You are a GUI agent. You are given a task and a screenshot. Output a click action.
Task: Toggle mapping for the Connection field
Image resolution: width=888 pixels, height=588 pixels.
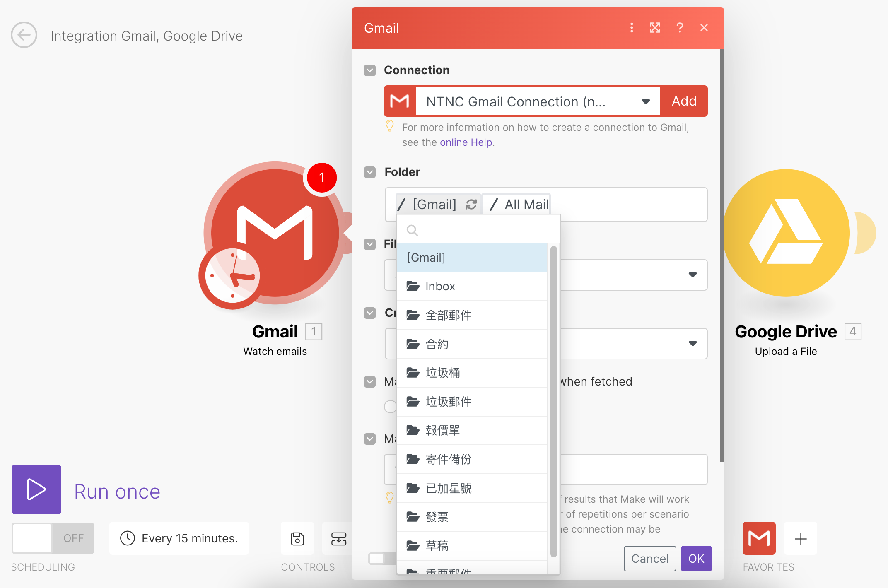pyautogui.click(x=369, y=70)
